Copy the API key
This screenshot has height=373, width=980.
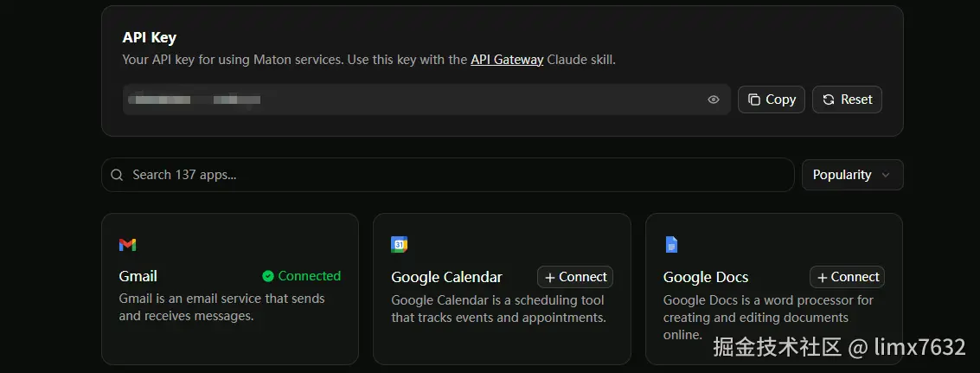[x=772, y=100]
